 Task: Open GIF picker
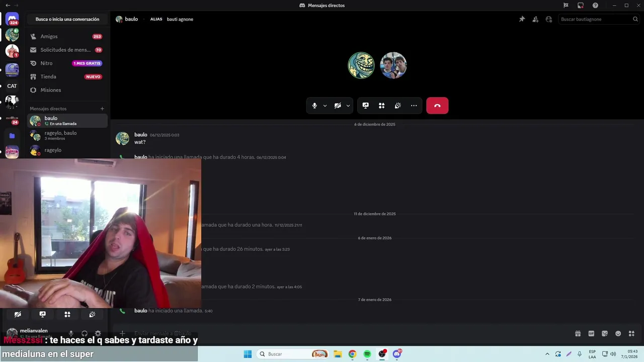591,333
